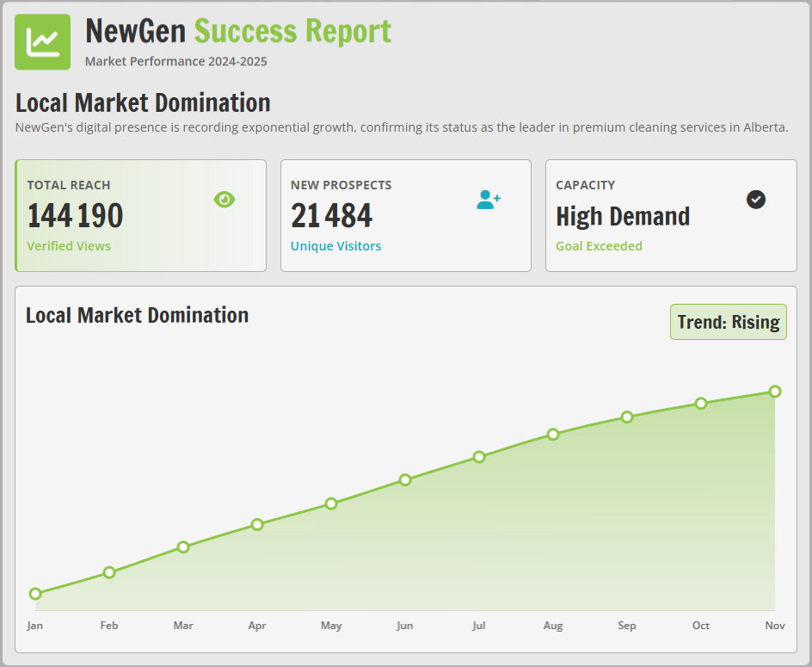Toggle the Trend: Rising badge
The width and height of the screenshot is (812, 667).
728,321
